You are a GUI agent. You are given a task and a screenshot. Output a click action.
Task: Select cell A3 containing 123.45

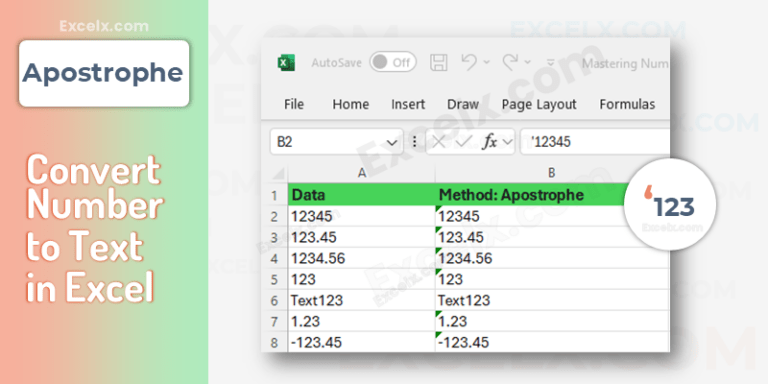[361, 237]
